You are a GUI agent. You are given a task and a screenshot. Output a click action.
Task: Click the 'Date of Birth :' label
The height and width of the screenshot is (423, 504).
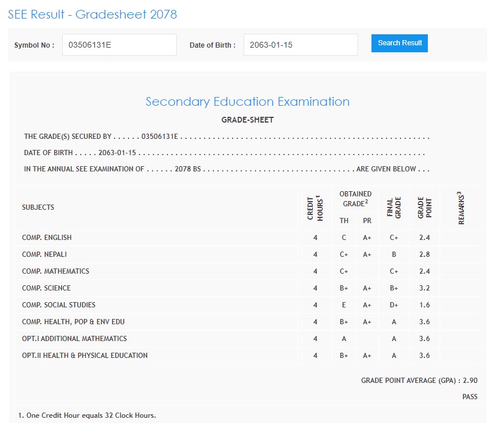click(x=212, y=45)
